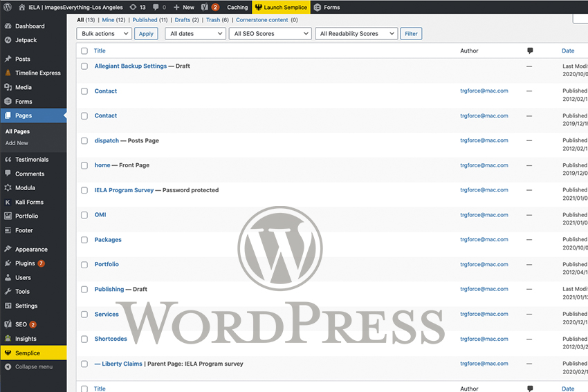
Task: Click the WordPress logo in admin bar
Action: [8, 7]
